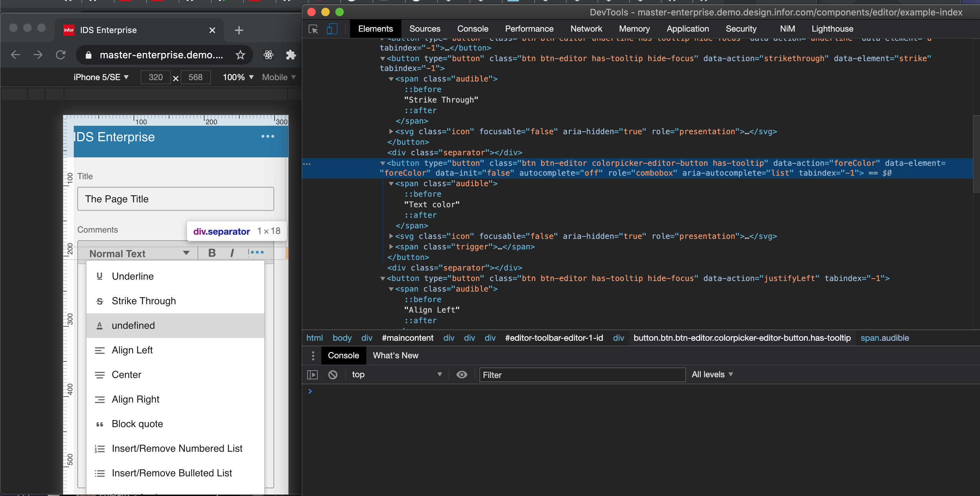Image resolution: width=980 pixels, height=496 pixels.
Task: Choose Align Right in the menu
Action: coord(135,399)
